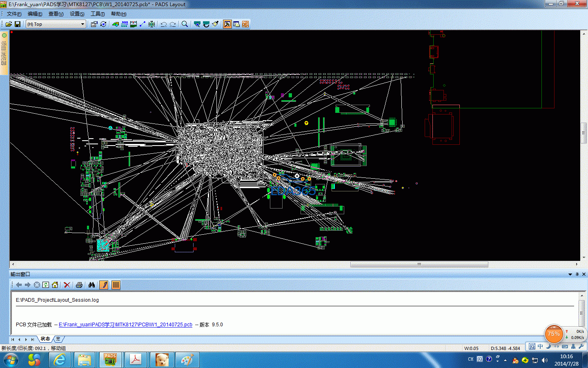Click the Undo arrow icon
Screen dimensions: 588x368
[x=163, y=24]
